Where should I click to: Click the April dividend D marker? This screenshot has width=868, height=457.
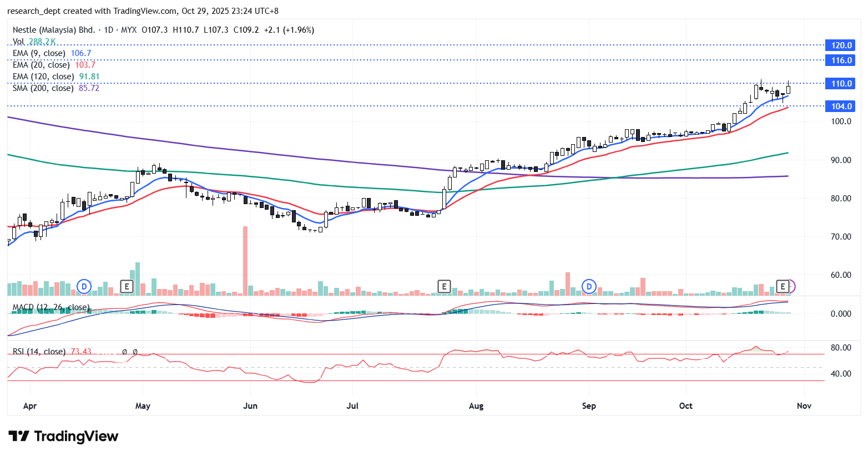[x=84, y=286]
